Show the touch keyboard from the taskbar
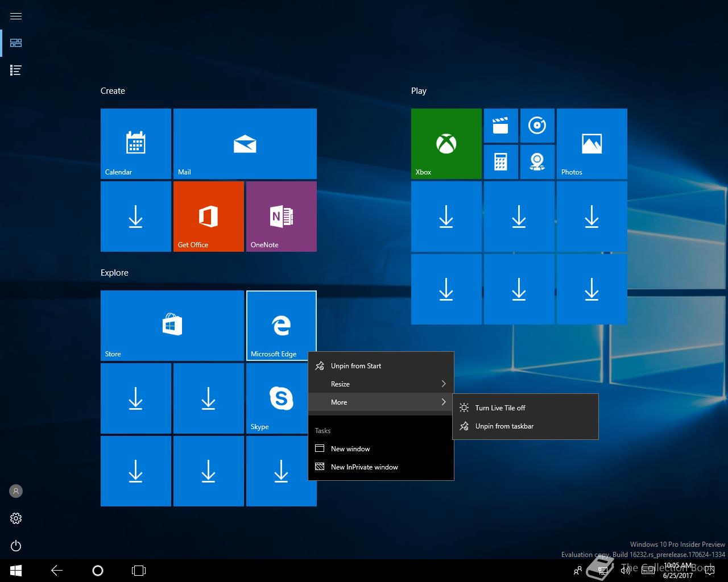This screenshot has height=582, width=728. click(x=648, y=571)
